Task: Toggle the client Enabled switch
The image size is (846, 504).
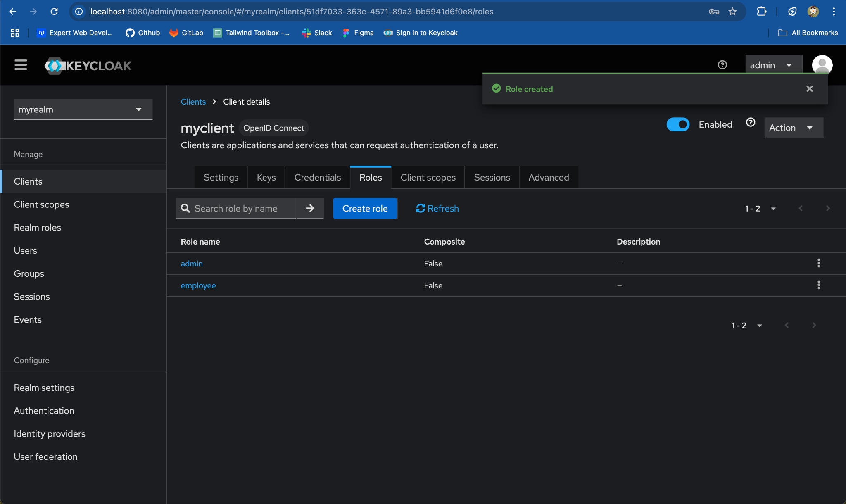Action: click(x=677, y=124)
